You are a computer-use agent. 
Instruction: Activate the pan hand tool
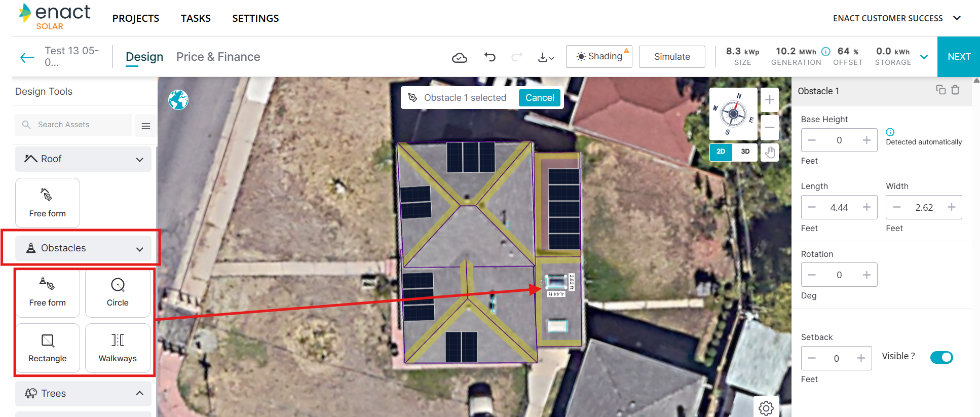[770, 152]
